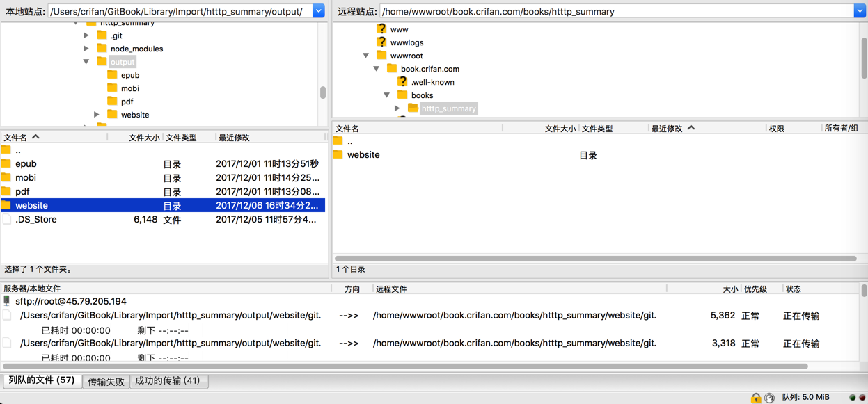Click the .well-known question-mark folder icon

[402, 81]
